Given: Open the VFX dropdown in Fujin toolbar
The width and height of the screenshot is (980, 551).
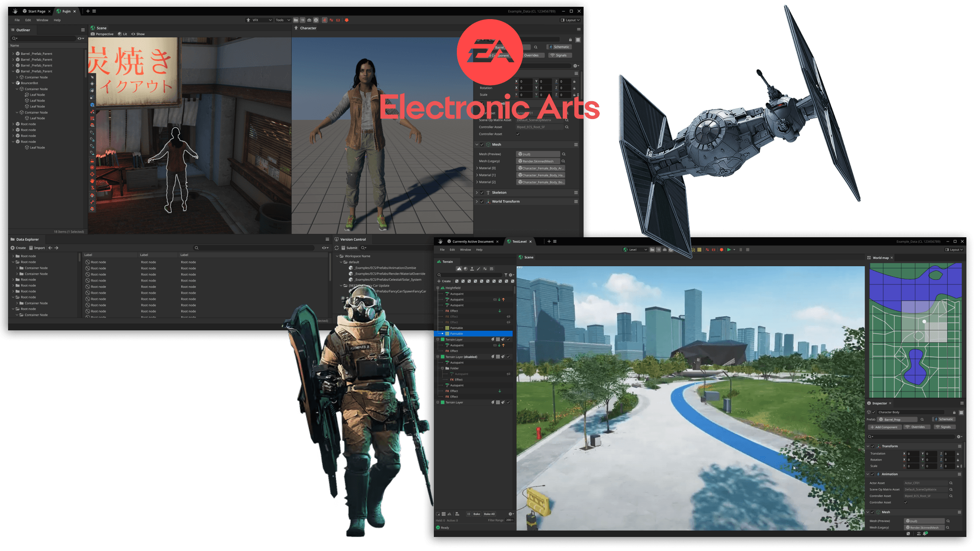Looking at the screenshot, I should 259,20.
